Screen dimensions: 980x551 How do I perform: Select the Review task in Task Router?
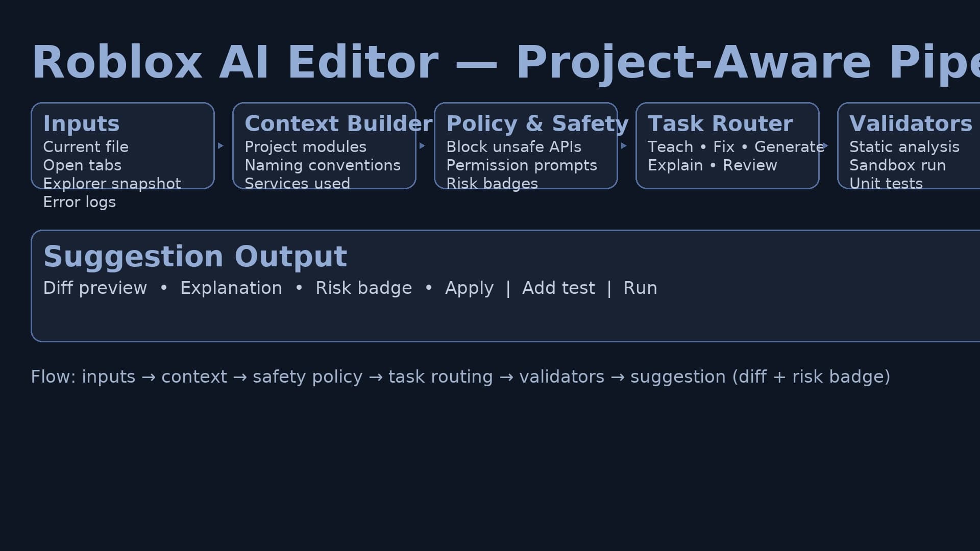[750, 165]
